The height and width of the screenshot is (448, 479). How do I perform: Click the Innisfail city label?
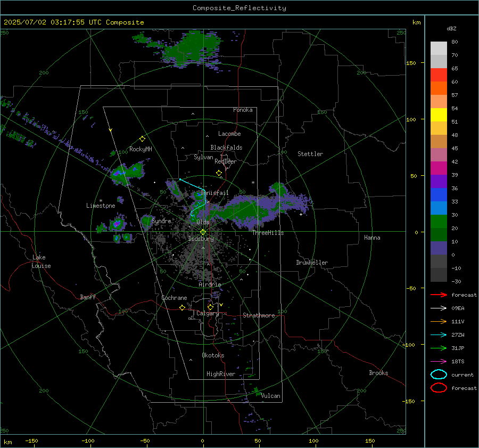click(214, 193)
